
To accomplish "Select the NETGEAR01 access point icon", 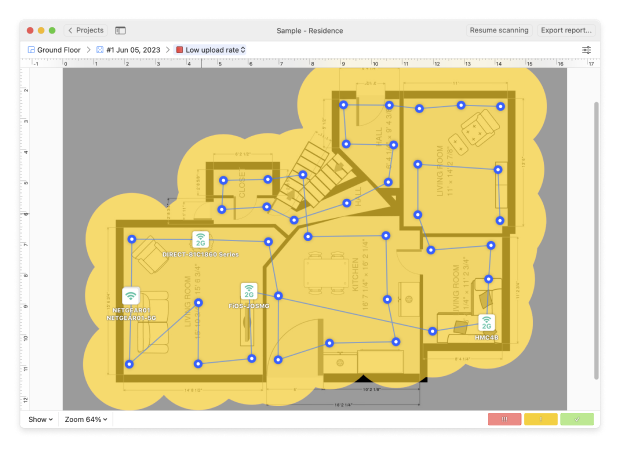I will (x=131, y=295).
